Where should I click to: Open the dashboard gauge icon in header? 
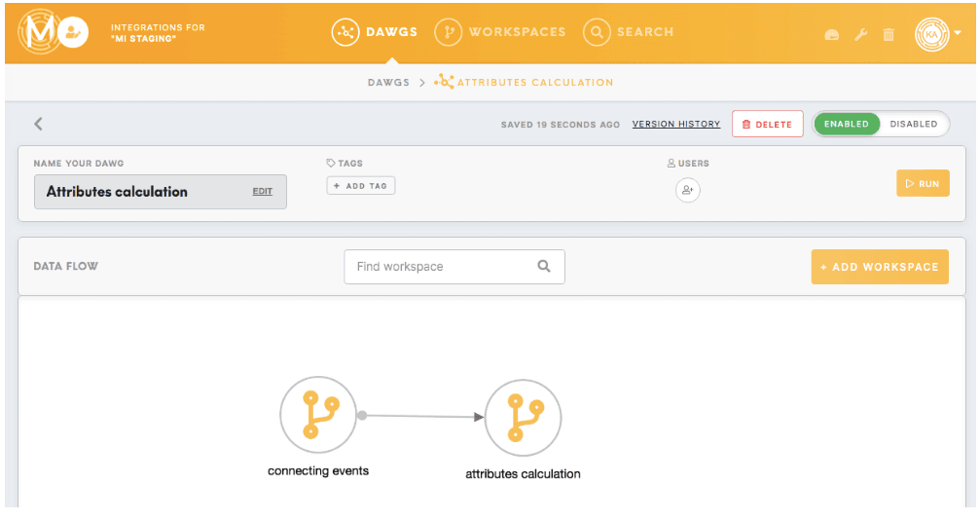831,34
